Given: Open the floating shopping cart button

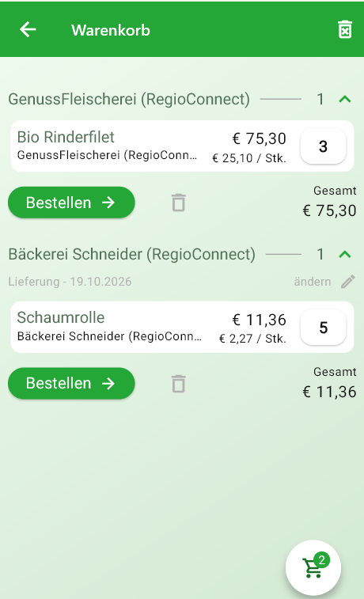Looking at the screenshot, I should tap(313, 567).
